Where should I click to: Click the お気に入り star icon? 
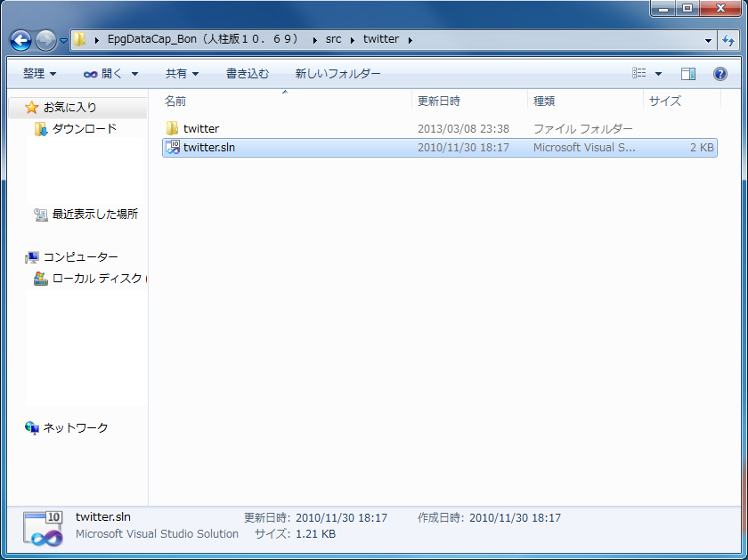coord(31,108)
